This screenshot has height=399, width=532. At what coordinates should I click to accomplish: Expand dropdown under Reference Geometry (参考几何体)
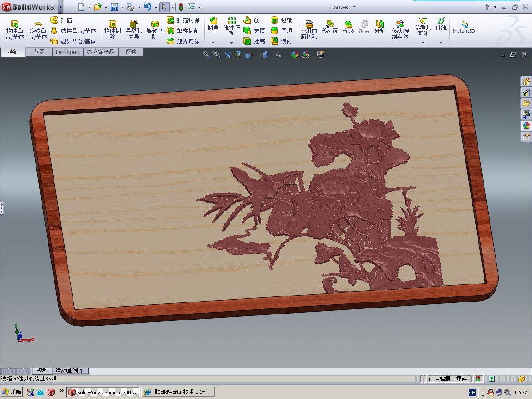(423, 43)
